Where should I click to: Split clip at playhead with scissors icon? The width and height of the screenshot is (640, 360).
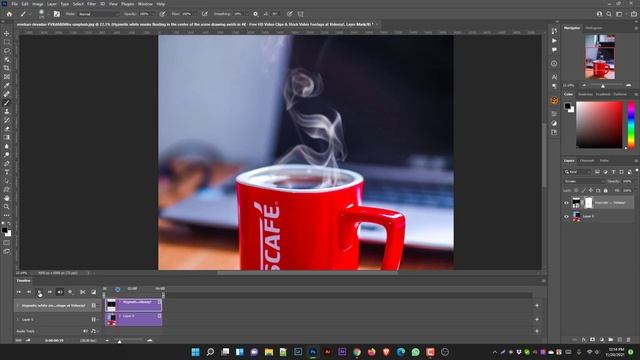tap(82, 292)
